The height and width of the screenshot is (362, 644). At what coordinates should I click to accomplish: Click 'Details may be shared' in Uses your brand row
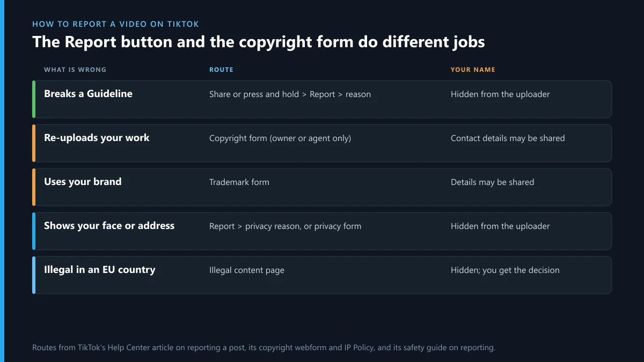(x=492, y=182)
